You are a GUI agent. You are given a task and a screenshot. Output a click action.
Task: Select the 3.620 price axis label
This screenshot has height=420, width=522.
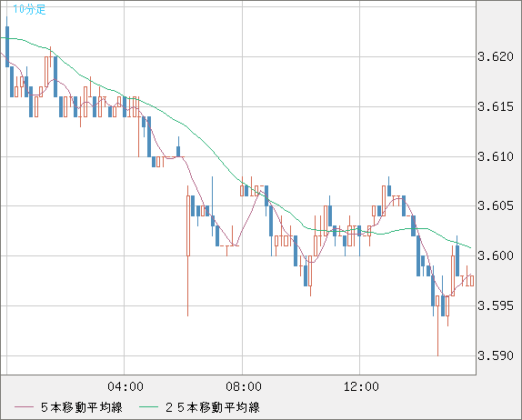496,56
